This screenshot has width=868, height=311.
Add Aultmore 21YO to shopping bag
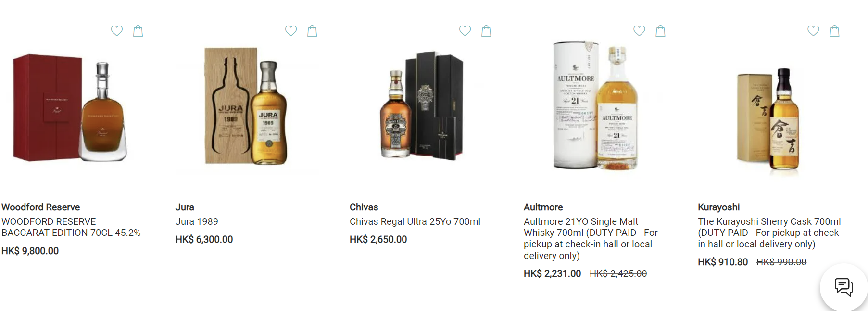(x=660, y=31)
